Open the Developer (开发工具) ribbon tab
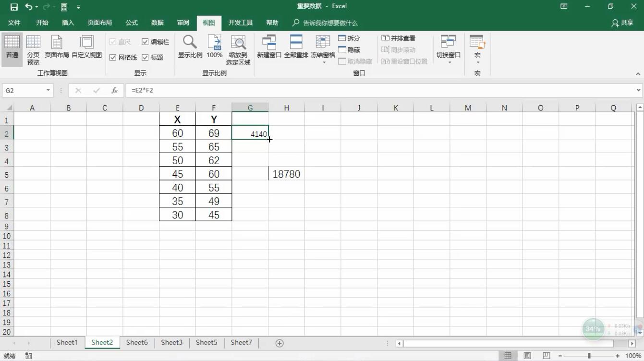Screen dimensions: 644x361 click(241, 23)
